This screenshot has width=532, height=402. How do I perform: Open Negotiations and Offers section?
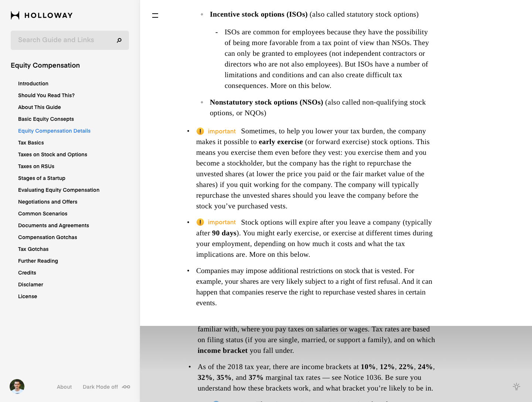coord(48,202)
